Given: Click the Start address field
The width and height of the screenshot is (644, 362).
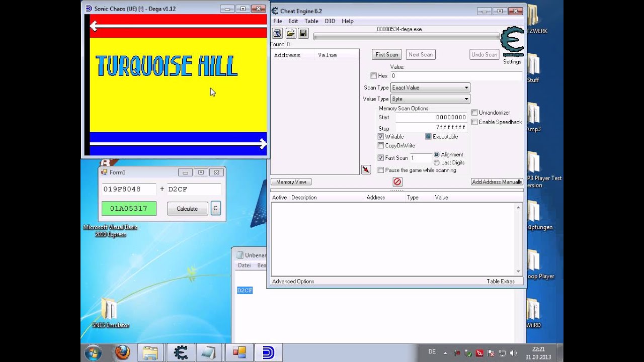Looking at the screenshot, I should [x=431, y=117].
